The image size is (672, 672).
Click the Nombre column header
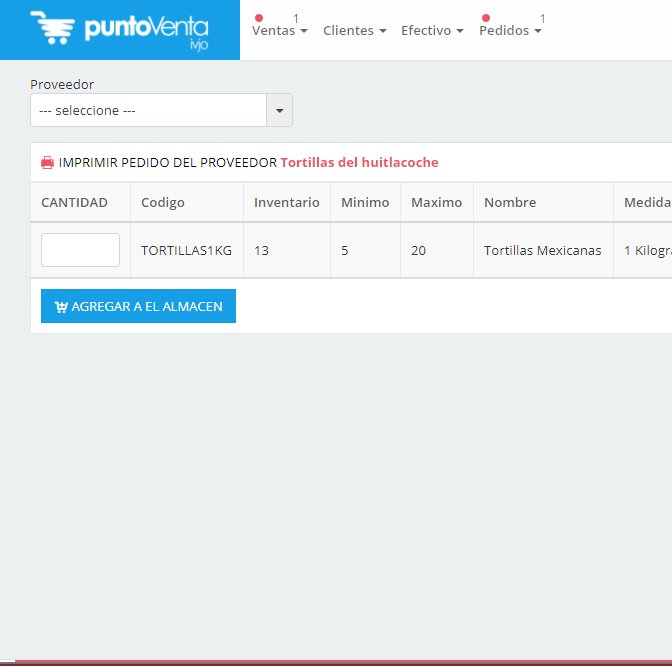(x=510, y=202)
